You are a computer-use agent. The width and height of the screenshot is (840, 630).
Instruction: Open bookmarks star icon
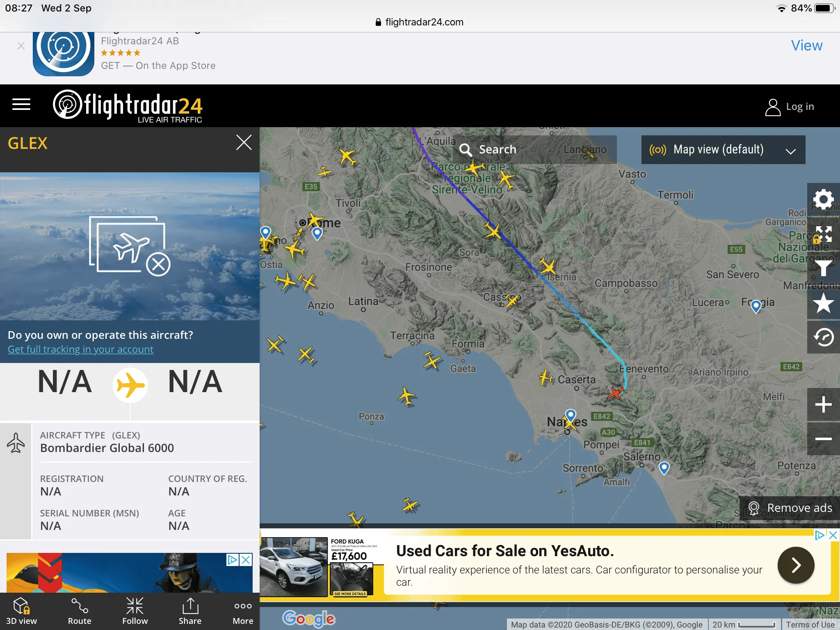(823, 304)
